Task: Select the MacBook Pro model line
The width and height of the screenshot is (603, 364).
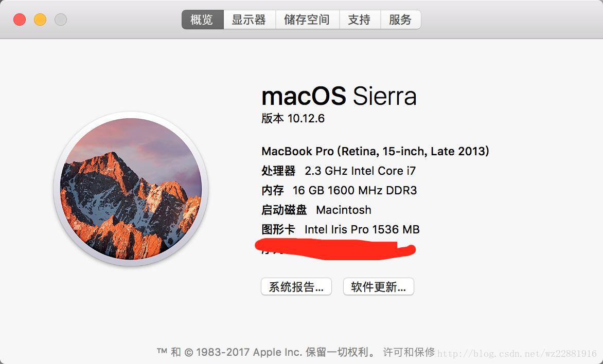Action: (375, 151)
